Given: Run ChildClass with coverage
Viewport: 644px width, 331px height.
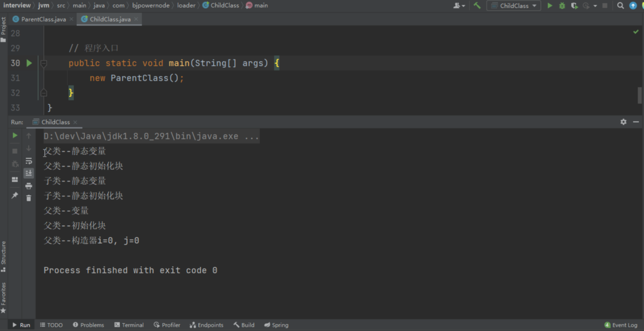Looking at the screenshot, I should tap(574, 6).
